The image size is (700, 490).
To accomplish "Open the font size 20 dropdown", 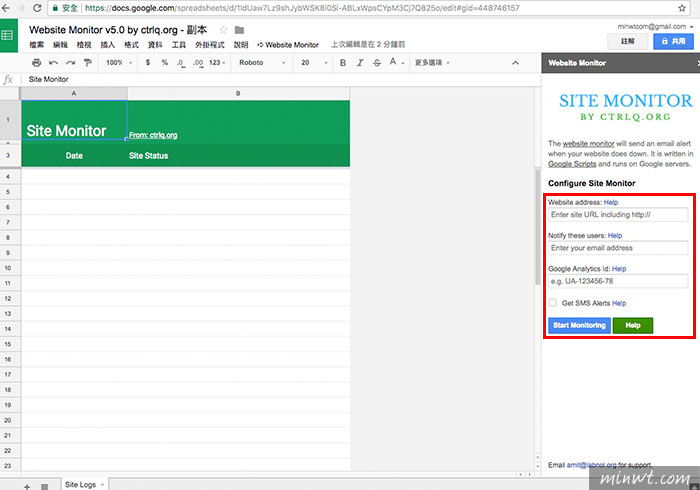I will [314, 62].
